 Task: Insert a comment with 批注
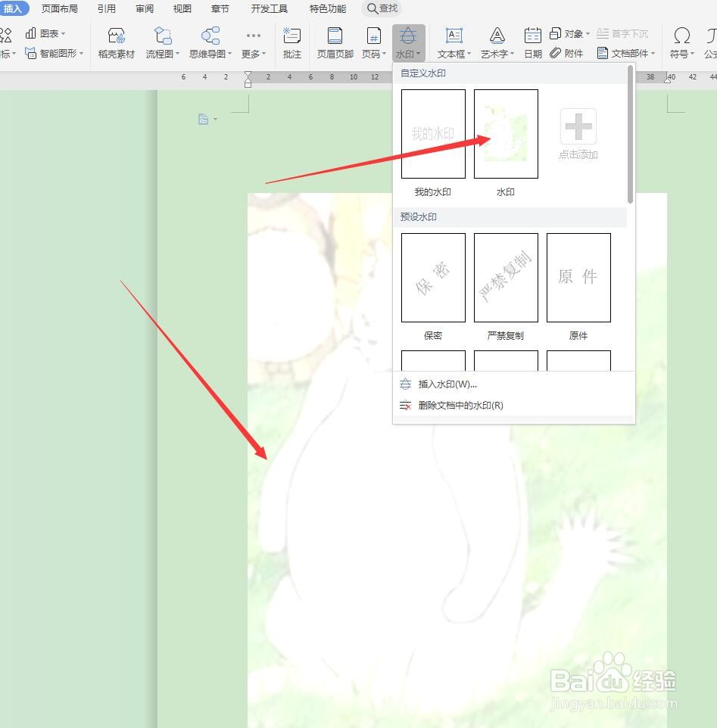[x=292, y=43]
